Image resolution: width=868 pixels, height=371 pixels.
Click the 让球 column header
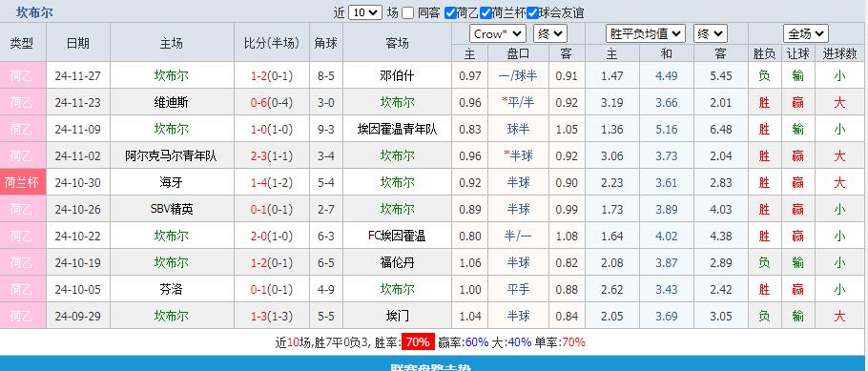pyautogui.click(x=797, y=53)
